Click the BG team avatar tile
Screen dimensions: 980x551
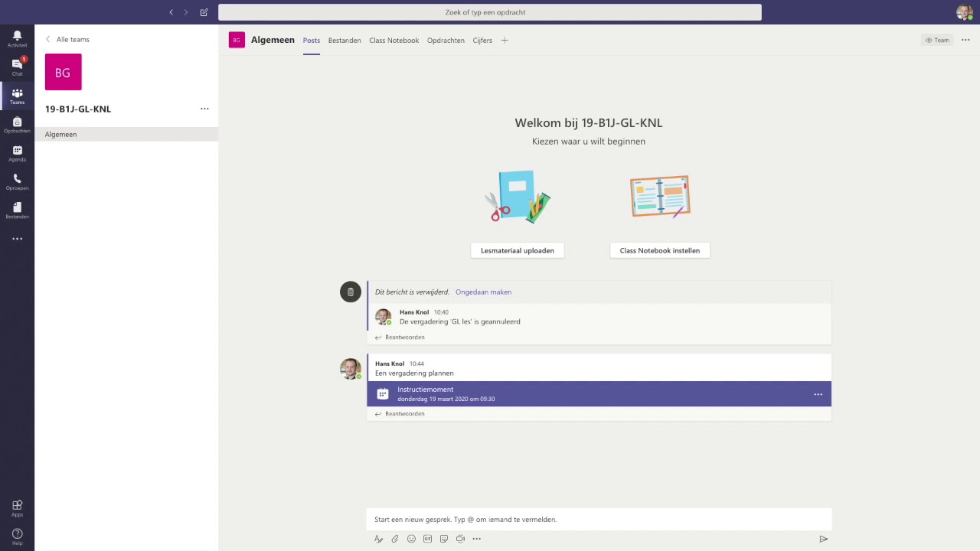(x=63, y=72)
